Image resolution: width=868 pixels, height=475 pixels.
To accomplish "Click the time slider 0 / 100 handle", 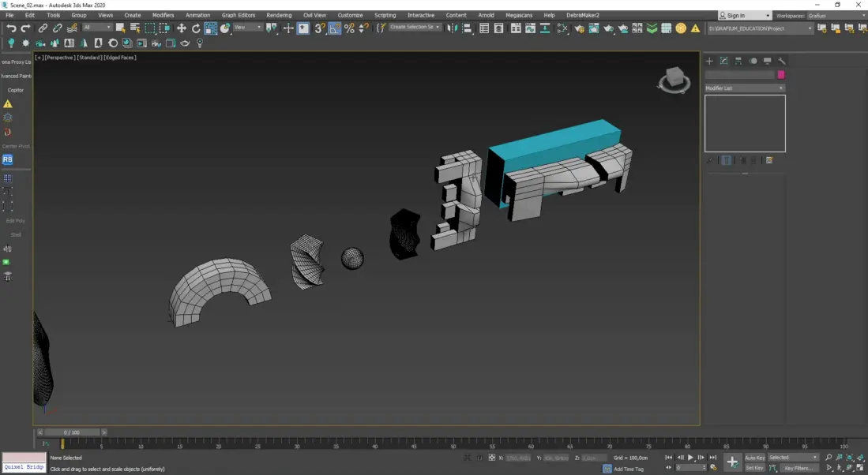I will tap(71, 432).
